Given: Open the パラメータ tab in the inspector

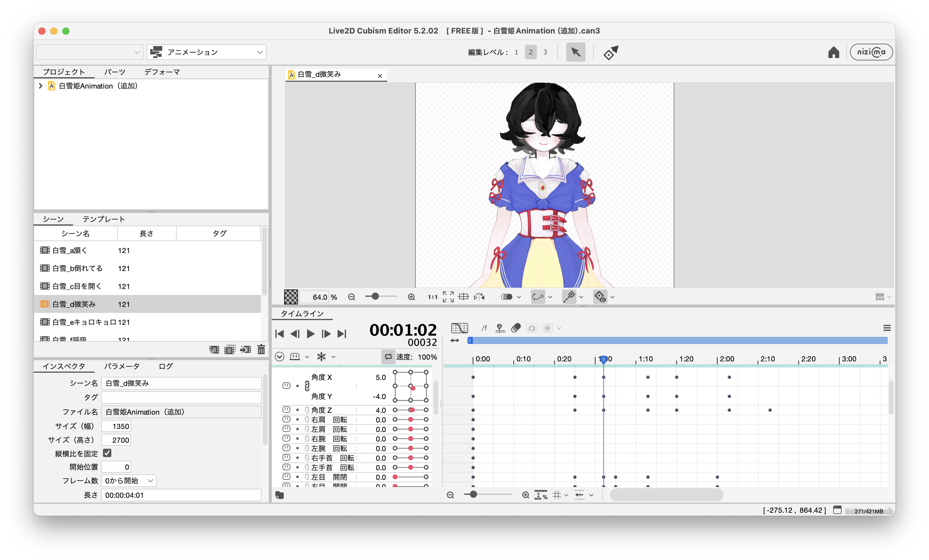Looking at the screenshot, I should [x=122, y=366].
